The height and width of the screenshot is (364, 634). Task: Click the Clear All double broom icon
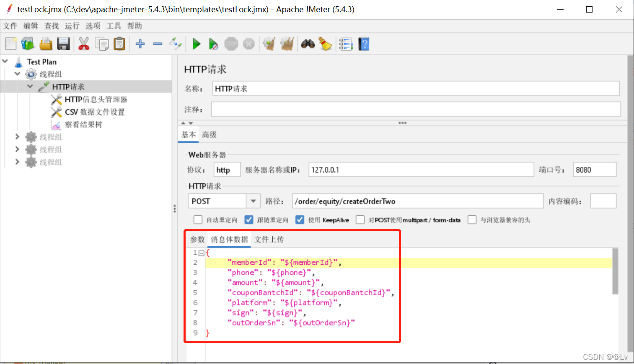click(x=287, y=44)
